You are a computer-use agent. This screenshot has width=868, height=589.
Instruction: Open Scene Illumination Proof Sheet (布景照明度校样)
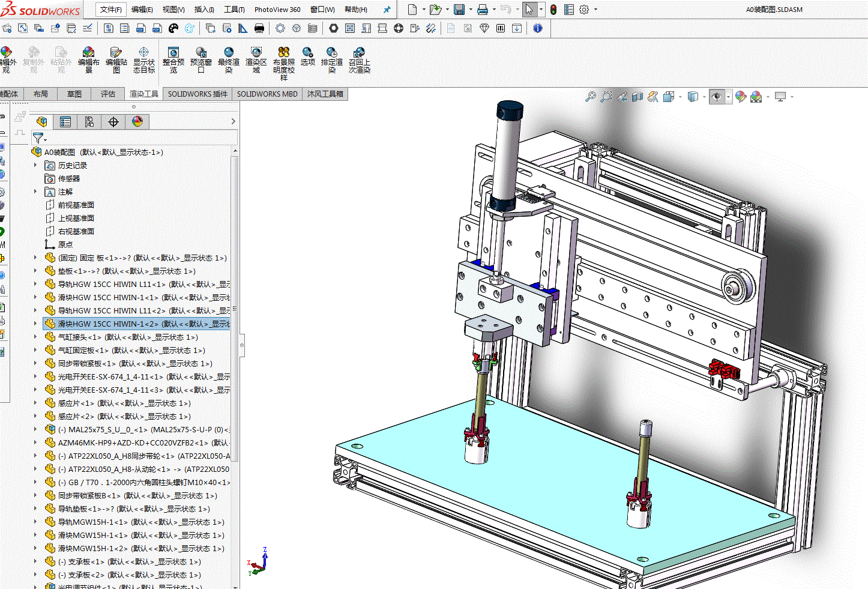pos(284,63)
